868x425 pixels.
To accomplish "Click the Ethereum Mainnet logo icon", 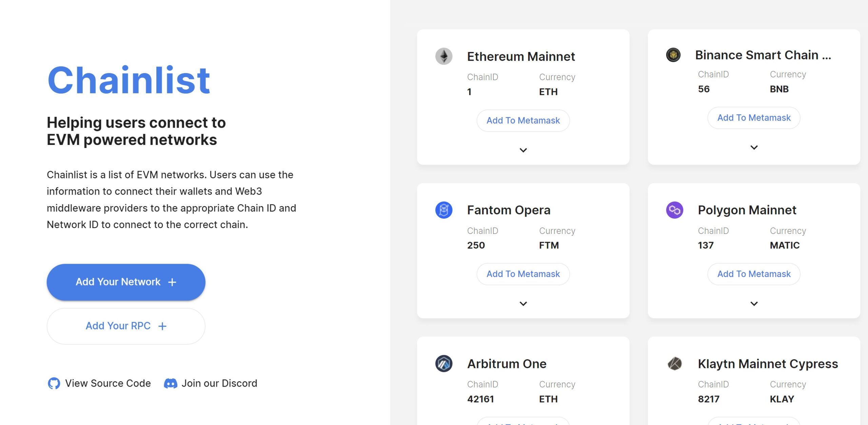I will (x=444, y=56).
